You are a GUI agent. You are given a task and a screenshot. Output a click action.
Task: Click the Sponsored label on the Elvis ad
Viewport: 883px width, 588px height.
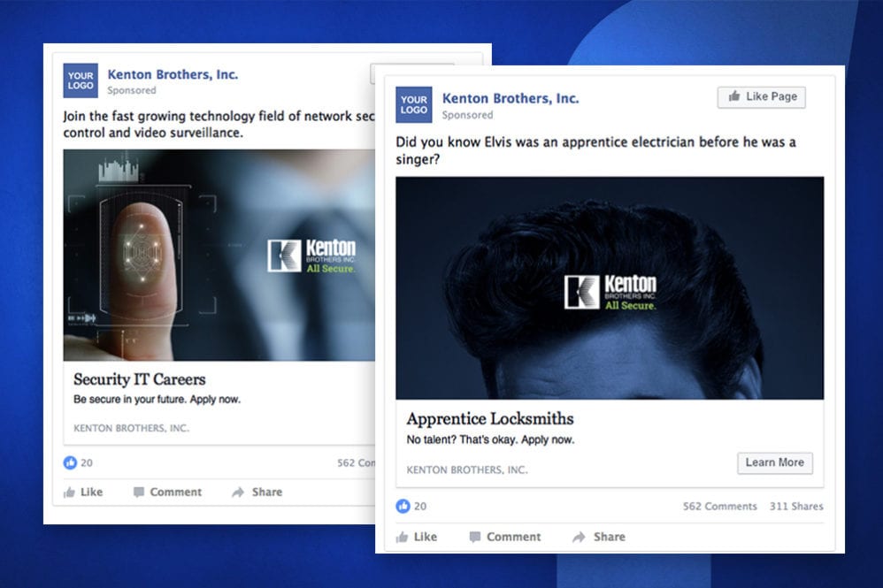point(467,115)
